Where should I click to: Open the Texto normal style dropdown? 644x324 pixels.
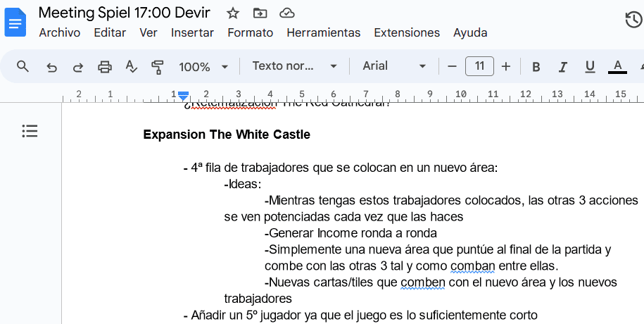click(294, 66)
